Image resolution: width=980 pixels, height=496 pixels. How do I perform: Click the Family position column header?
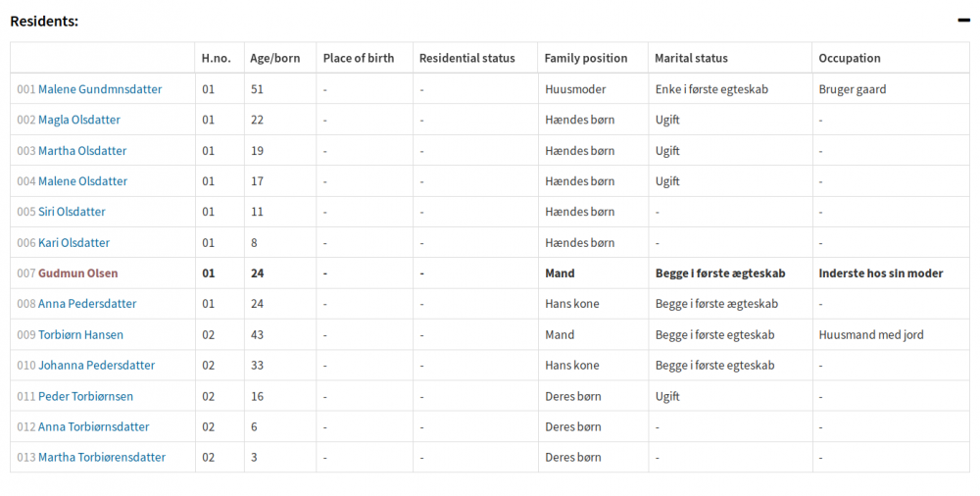[x=586, y=58]
